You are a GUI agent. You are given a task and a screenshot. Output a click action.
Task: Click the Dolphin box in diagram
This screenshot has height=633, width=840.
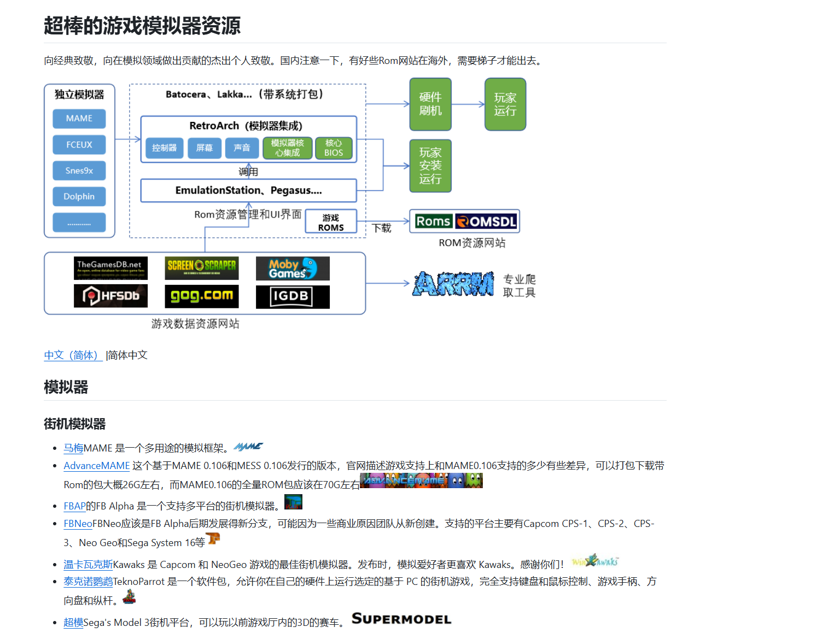point(79,197)
